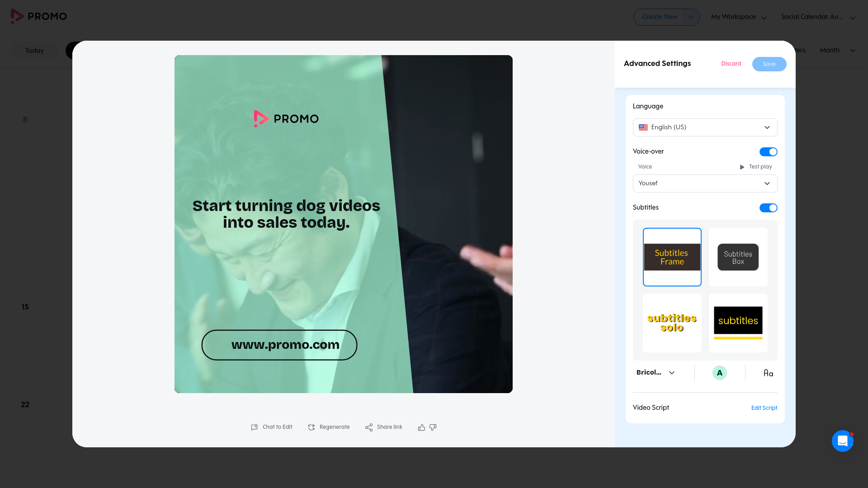Image resolution: width=868 pixels, height=488 pixels.
Task: Click the Share link icon
Action: click(369, 427)
